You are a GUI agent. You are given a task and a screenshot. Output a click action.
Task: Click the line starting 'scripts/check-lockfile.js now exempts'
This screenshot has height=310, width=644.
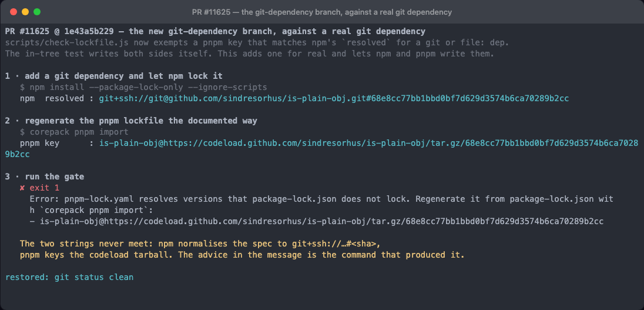(x=257, y=42)
